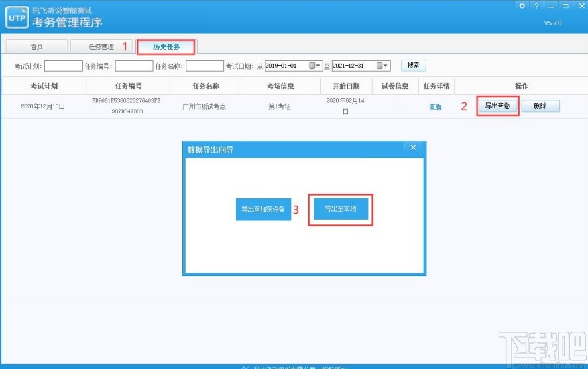Choose 导出至本地 in export wizard
This screenshot has width=588, height=369.
pos(341,208)
